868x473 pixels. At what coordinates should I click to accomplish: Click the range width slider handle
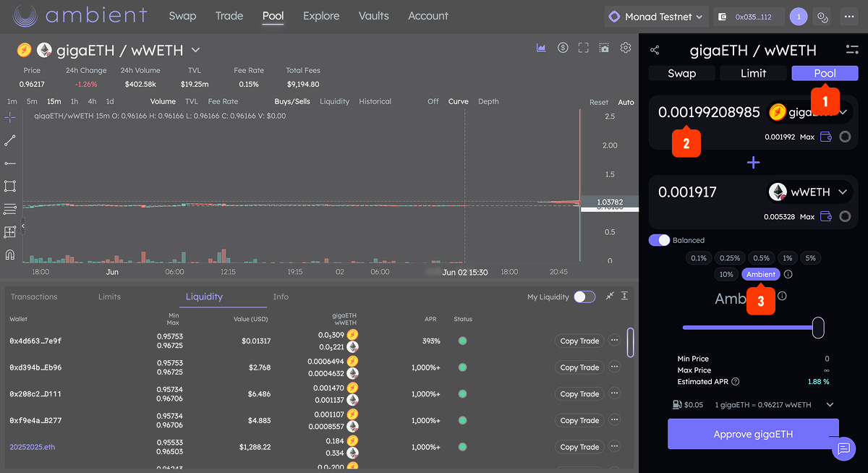coord(818,328)
